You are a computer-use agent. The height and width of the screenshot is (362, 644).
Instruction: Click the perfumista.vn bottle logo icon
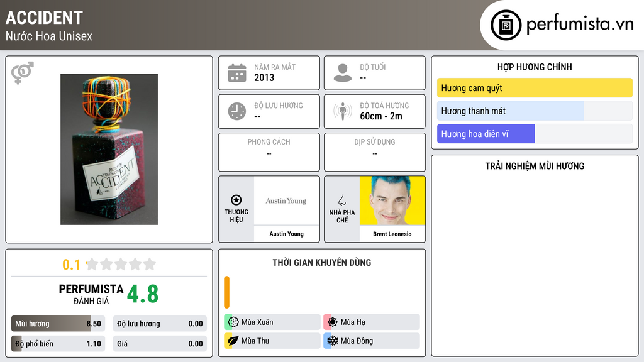click(x=506, y=25)
